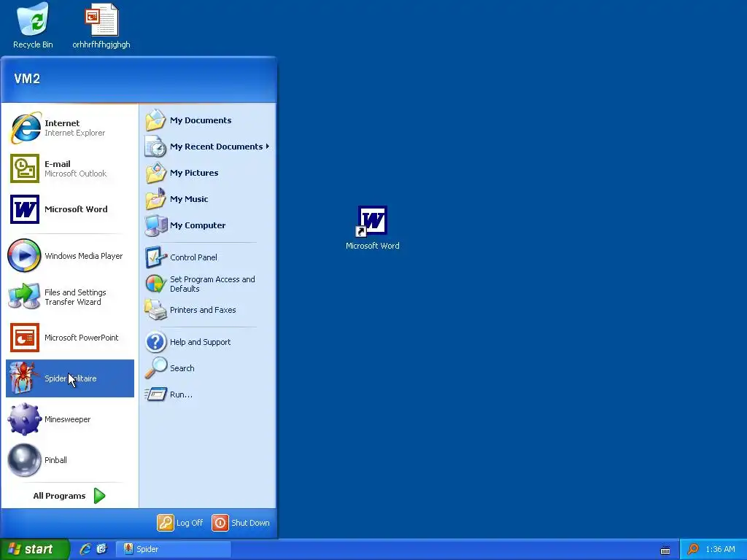Open the My Music folder icon
Image resolution: width=747 pixels, height=560 pixels.
click(x=156, y=198)
